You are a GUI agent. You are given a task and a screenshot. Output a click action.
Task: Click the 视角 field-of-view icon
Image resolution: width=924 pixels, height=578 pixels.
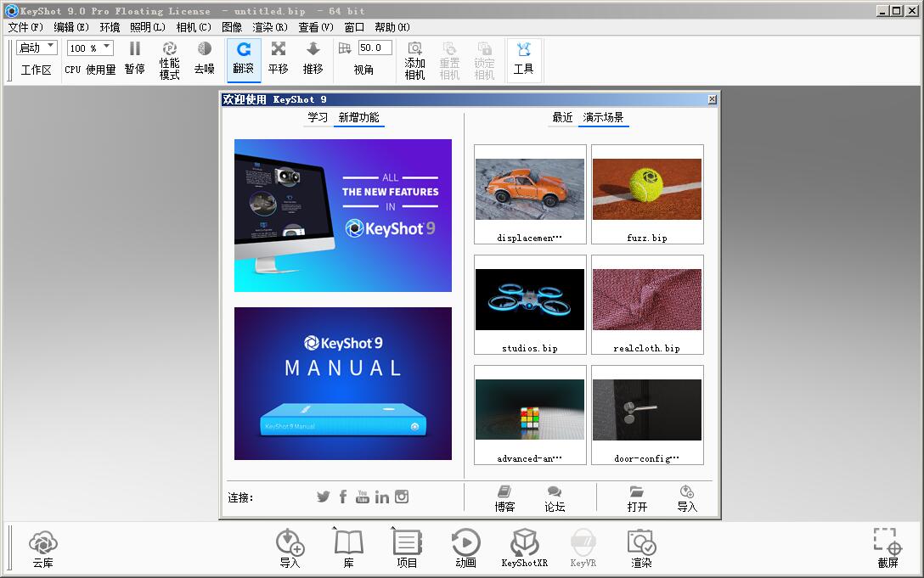pyautogui.click(x=345, y=48)
